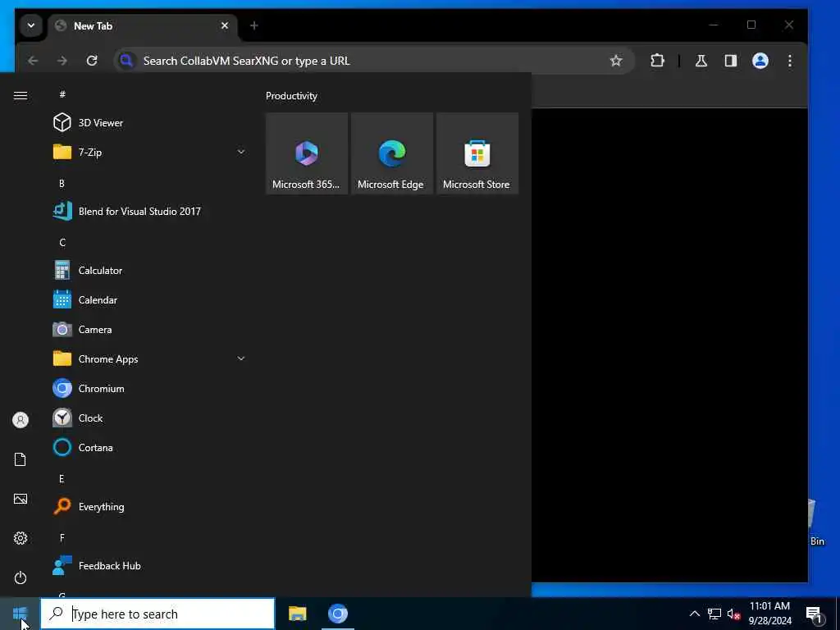
Task: Expand the Chrome Apps chevron
Action: coord(241,358)
